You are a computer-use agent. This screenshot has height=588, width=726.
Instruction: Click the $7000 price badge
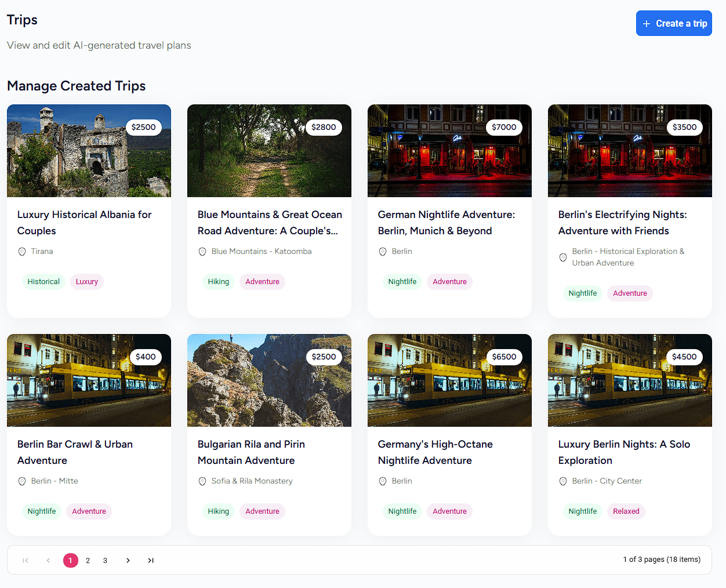(x=504, y=127)
